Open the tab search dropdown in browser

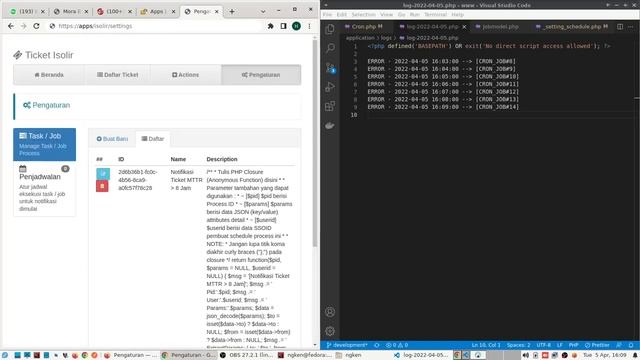263,11
